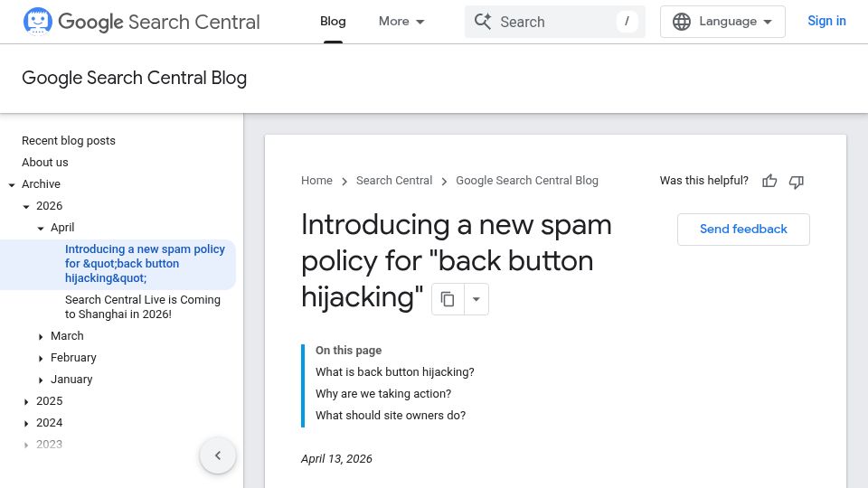Click the April 13, 2026 date text
Screen dimensions: 868x488
336,459
